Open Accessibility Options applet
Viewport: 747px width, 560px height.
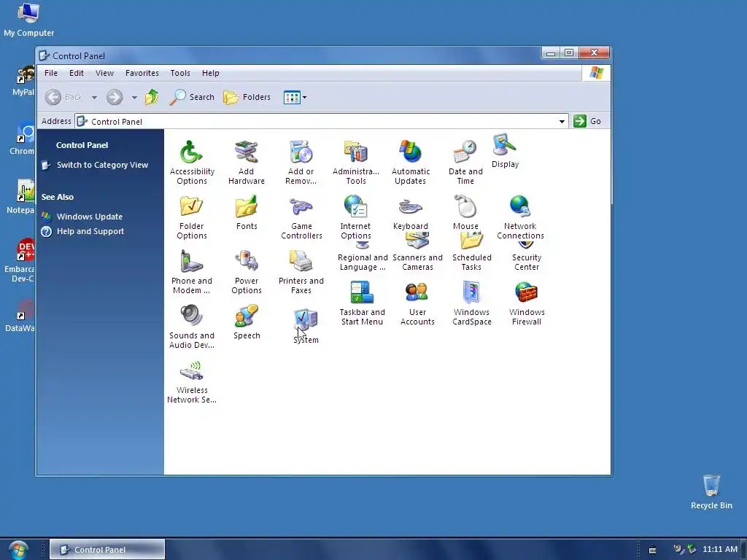click(x=192, y=163)
